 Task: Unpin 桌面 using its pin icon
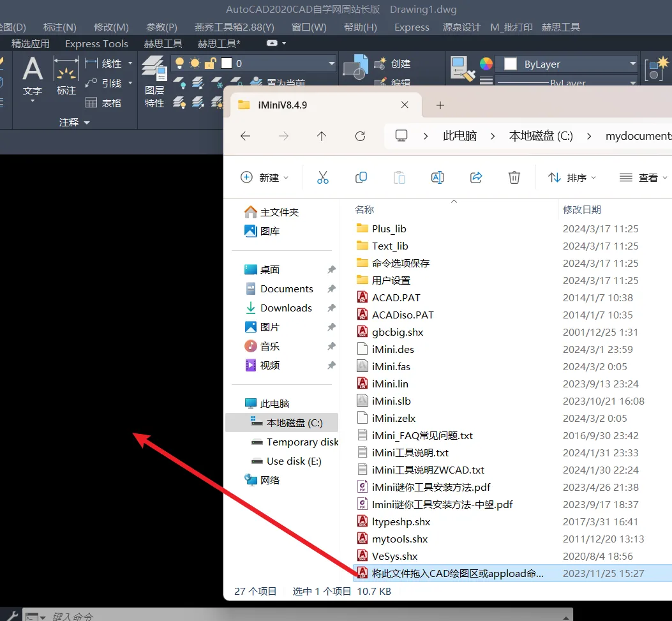click(x=331, y=269)
